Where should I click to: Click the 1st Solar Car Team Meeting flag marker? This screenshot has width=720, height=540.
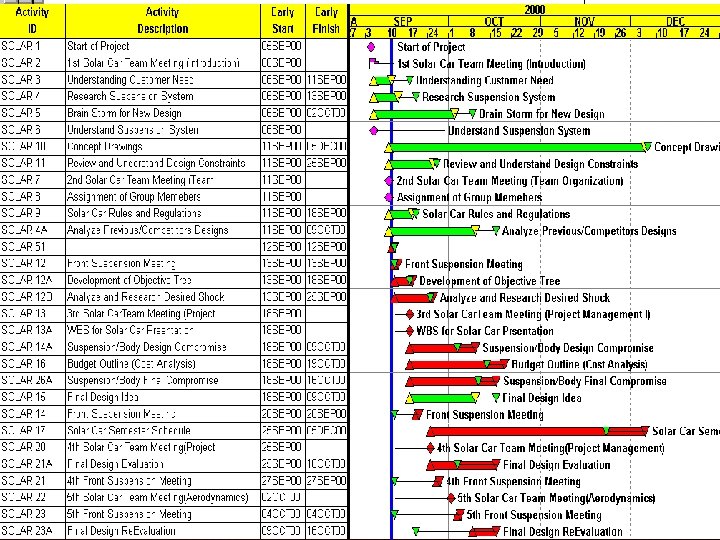click(x=373, y=63)
